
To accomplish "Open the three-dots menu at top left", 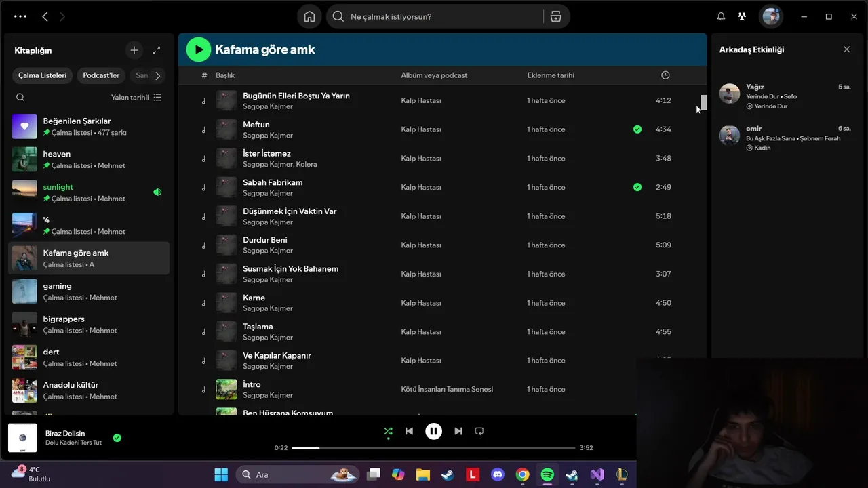I will click(20, 17).
